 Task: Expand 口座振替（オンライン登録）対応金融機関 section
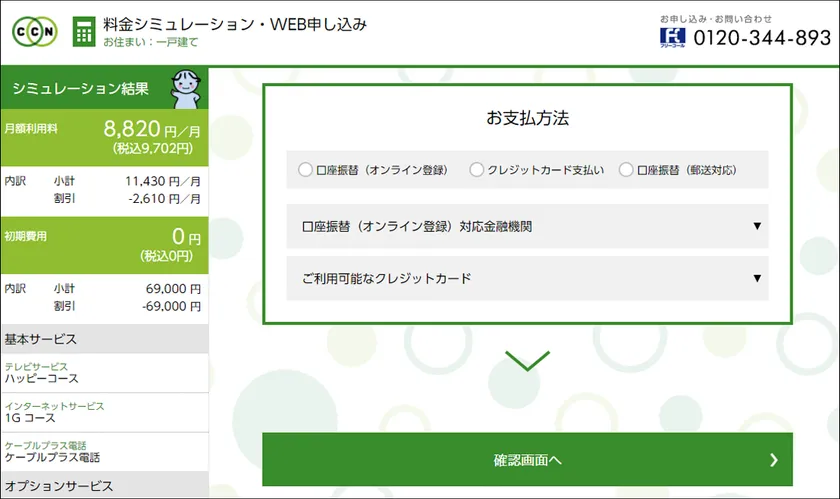coord(527,226)
